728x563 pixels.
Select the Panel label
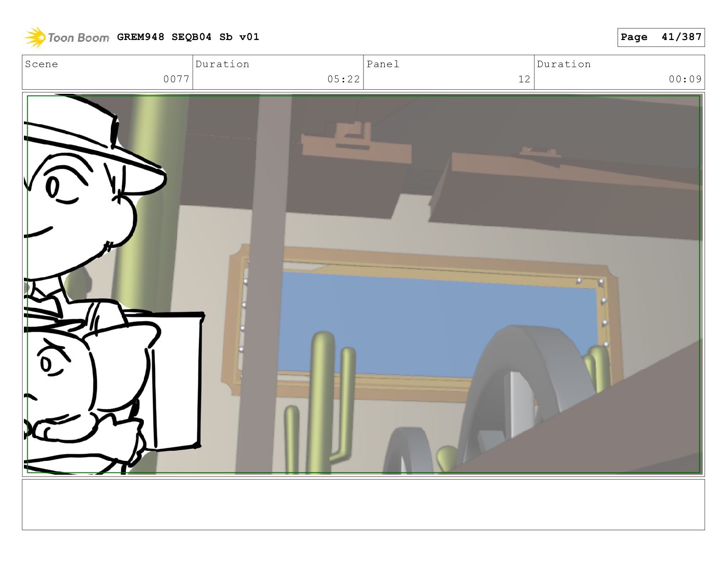pyautogui.click(x=383, y=64)
